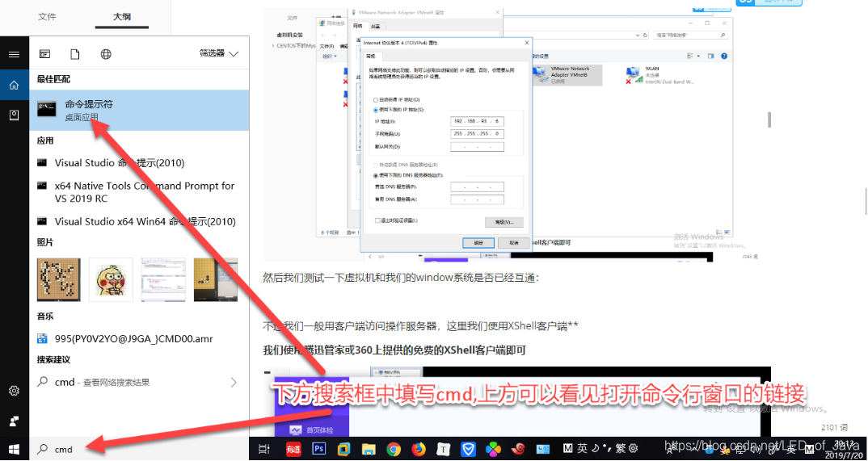Tick the 退出时验证设置 checkbox
The height and width of the screenshot is (461, 868).
(x=377, y=220)
